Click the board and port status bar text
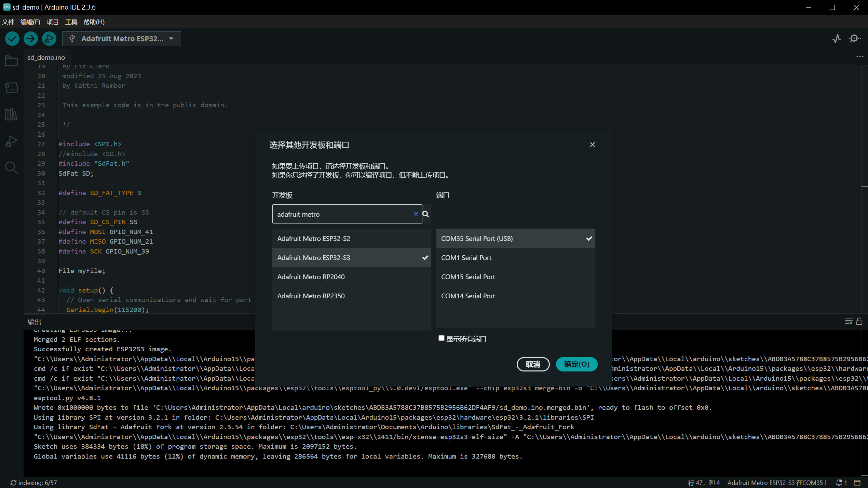The image size is (868, 488). [778, 483]
